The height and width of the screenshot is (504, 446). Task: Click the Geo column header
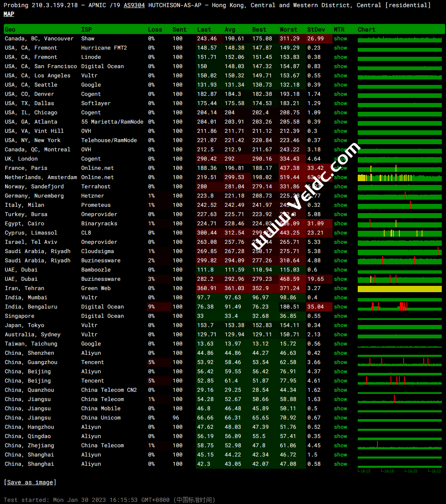pyautogui.click(x=10, y=29)
